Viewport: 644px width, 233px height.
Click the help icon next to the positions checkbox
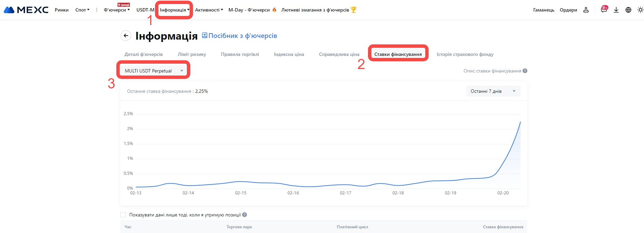coord(245,215)
